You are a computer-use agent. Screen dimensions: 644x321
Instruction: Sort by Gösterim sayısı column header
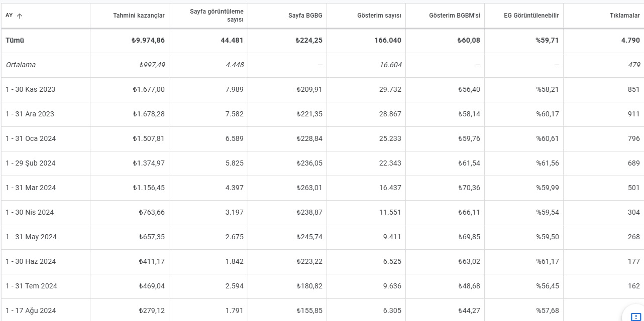[x=379, y=16]
